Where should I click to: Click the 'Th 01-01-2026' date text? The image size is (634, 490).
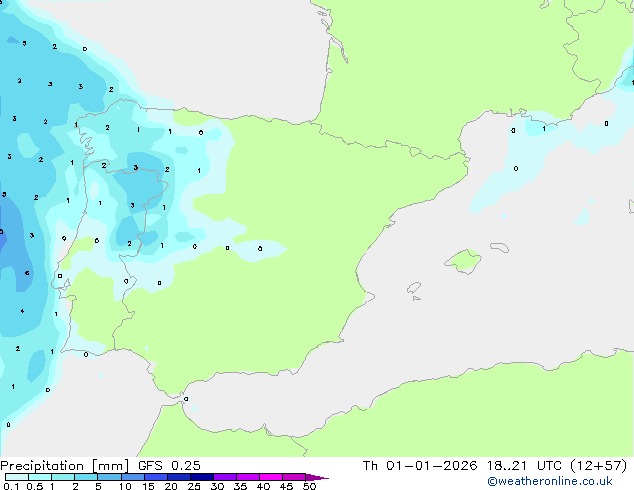(x=420, y=466)
